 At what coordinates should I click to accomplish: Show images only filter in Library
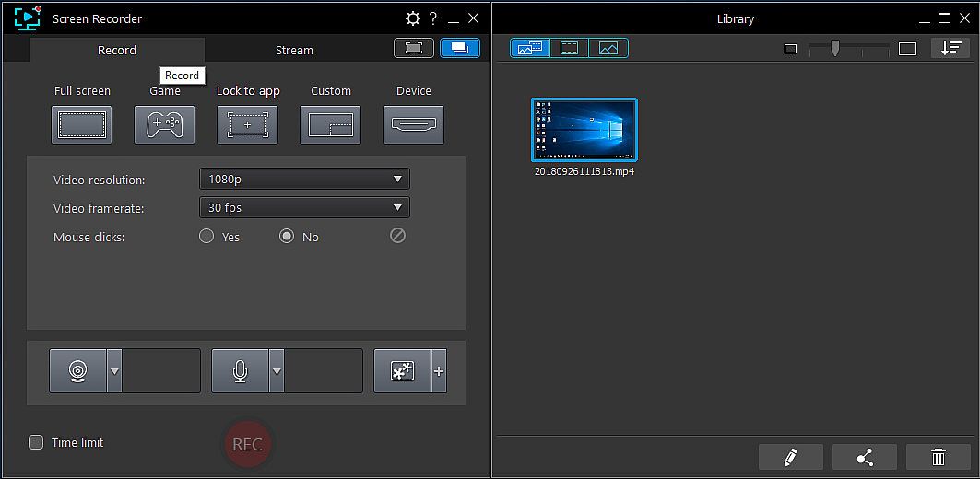pyautogui.click(x=608, y=48)
